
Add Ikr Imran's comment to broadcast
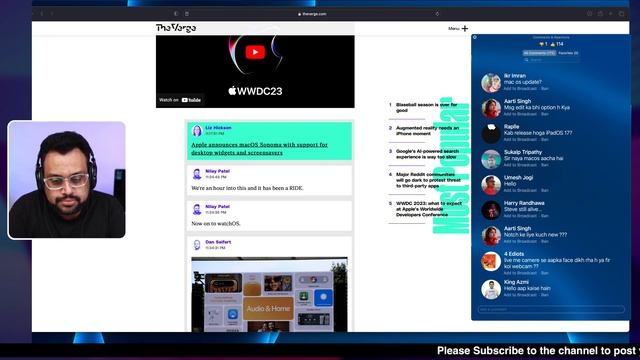tap(520, 89)
